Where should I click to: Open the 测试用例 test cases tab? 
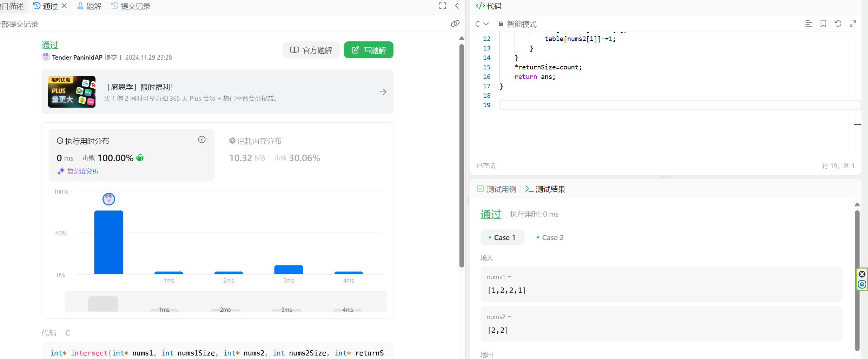pyautogui.click(x=497, y=189)
